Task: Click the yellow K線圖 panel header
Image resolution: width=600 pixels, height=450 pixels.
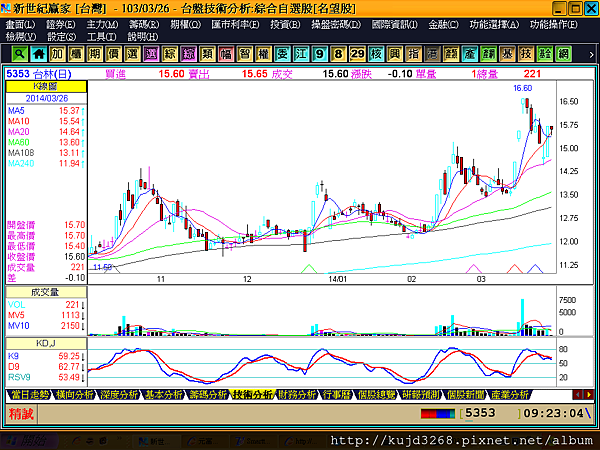Action: (46, 86)
